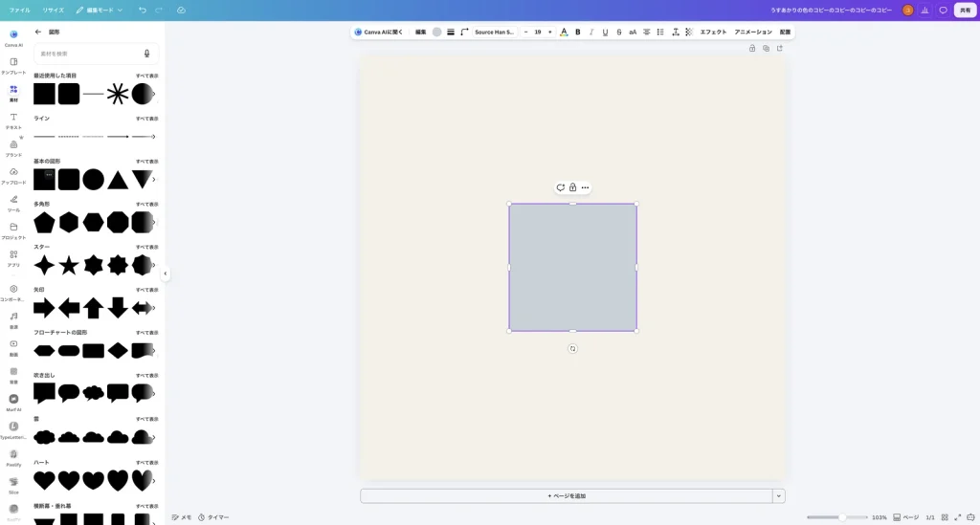
Task: Toggle bulleted list formatting
Action: click(660, 32)
